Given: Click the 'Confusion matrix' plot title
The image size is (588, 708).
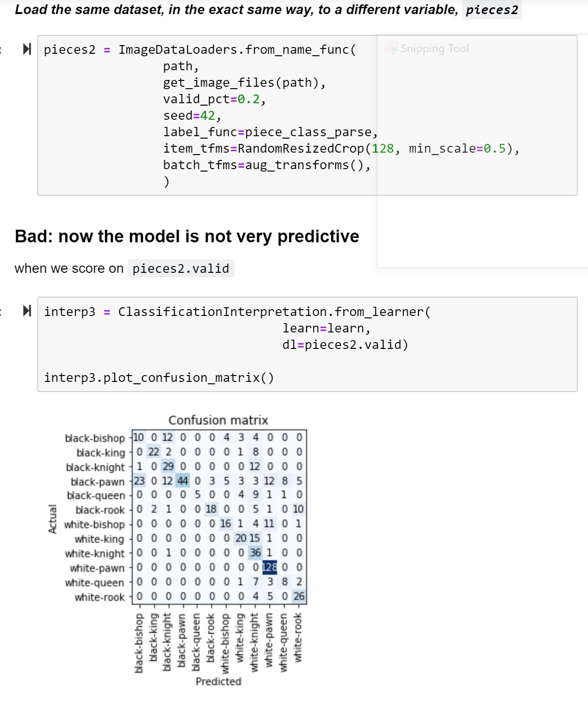Looking at the screenshot, I should click(x=218, y=420).
